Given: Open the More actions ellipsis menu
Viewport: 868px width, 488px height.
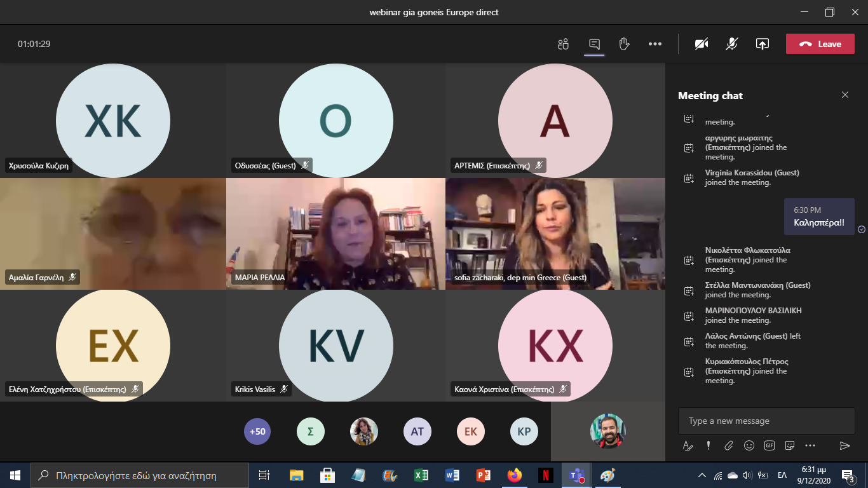Looking at the screenshot, I should point(655,44).
